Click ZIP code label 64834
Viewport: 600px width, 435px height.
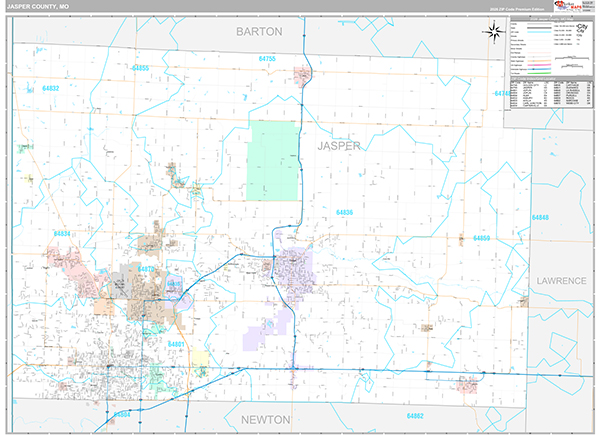coord(62,233)
